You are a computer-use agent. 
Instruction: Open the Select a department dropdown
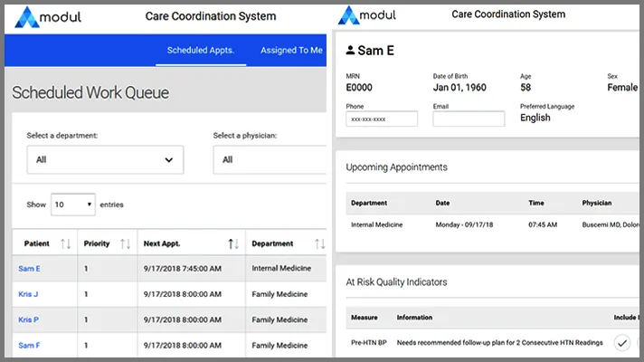pyautogui.click(x=104, y=159)
